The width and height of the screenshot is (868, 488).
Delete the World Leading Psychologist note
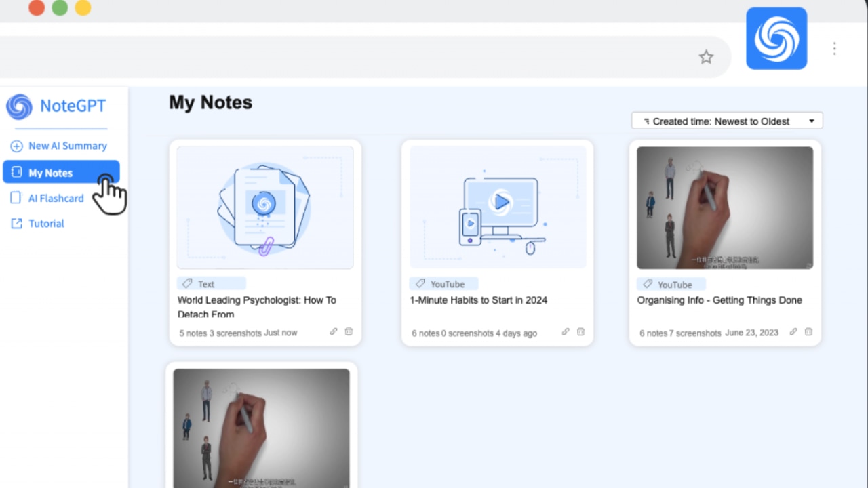pyautogui.click(x=349, y=332)
